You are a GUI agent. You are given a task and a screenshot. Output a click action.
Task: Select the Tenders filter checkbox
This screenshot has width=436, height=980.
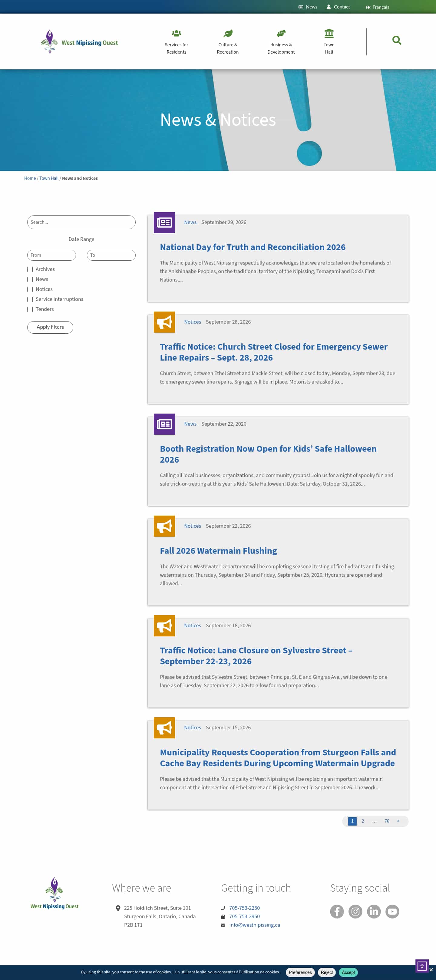30,309
